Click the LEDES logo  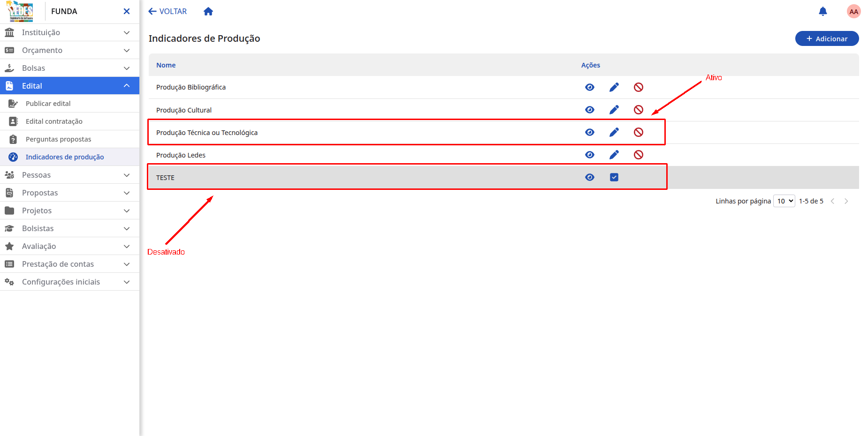[x=21, y=11]
